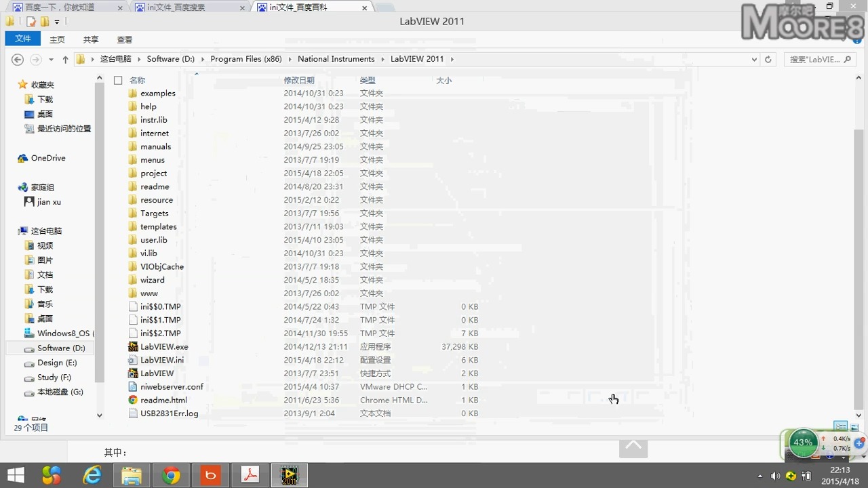Sort by the 大小 column header

coord(444,81)
